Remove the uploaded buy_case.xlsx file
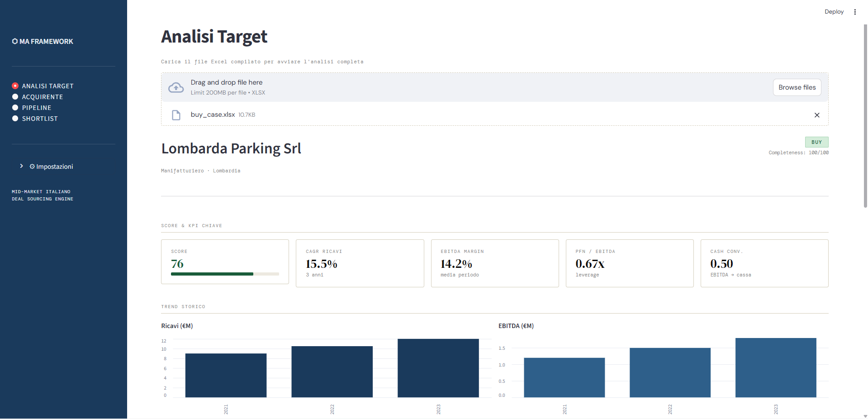The height and width of the screenshot is (419, 868). tap(816, 115)
